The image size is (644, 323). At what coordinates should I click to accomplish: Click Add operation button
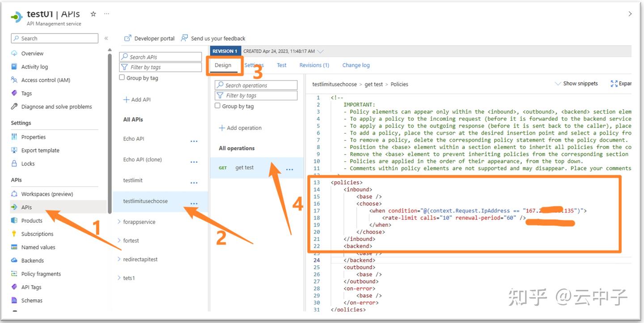(240, 128)
